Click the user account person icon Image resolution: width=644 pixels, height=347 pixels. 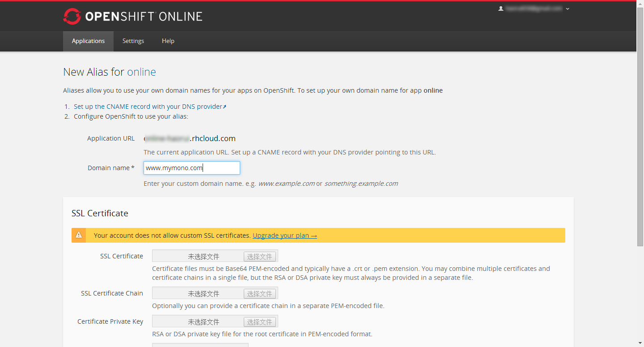click(501, 9)
